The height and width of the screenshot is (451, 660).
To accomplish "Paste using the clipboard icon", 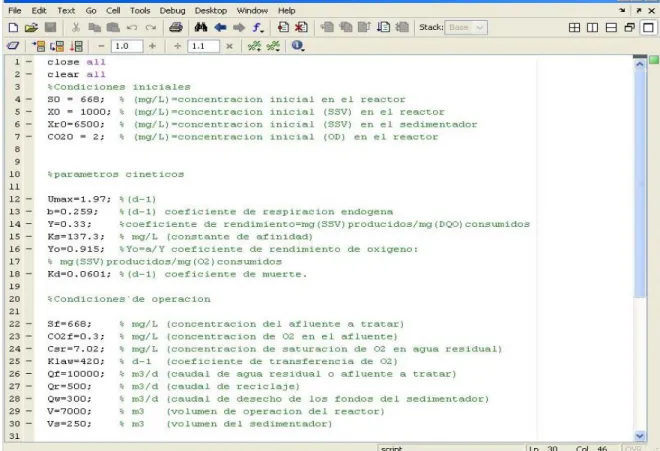I will pyautogui.click(x=113, y=28).
